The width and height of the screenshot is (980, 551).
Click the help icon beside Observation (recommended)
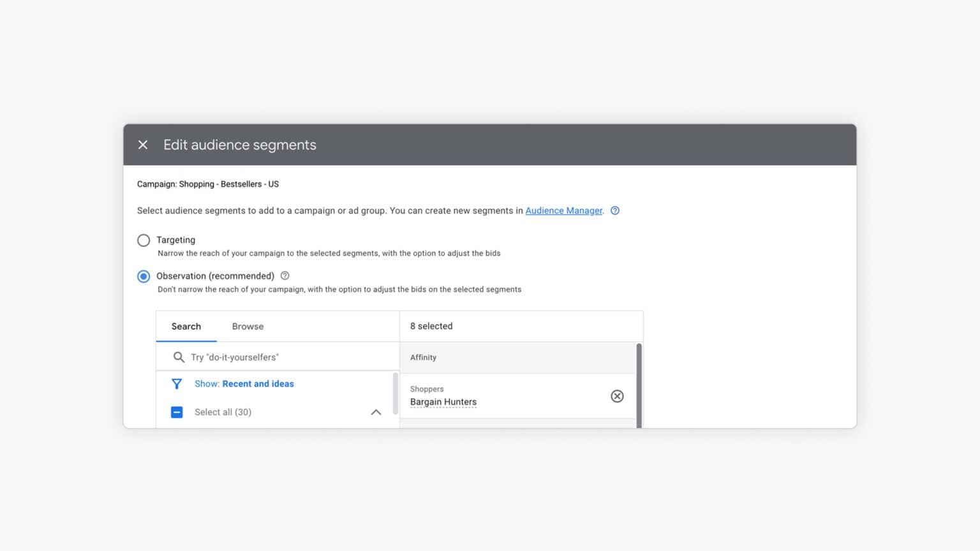[285, 275]
